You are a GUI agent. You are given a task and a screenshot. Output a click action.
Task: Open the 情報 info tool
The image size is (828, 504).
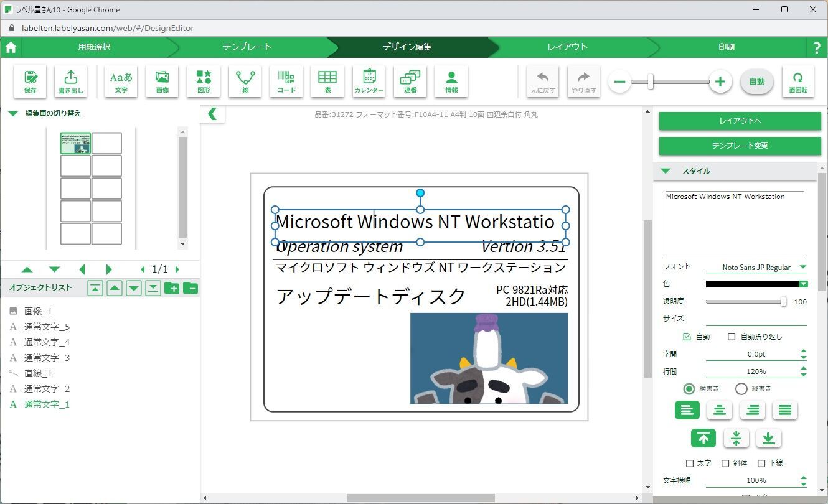(451, 82)
